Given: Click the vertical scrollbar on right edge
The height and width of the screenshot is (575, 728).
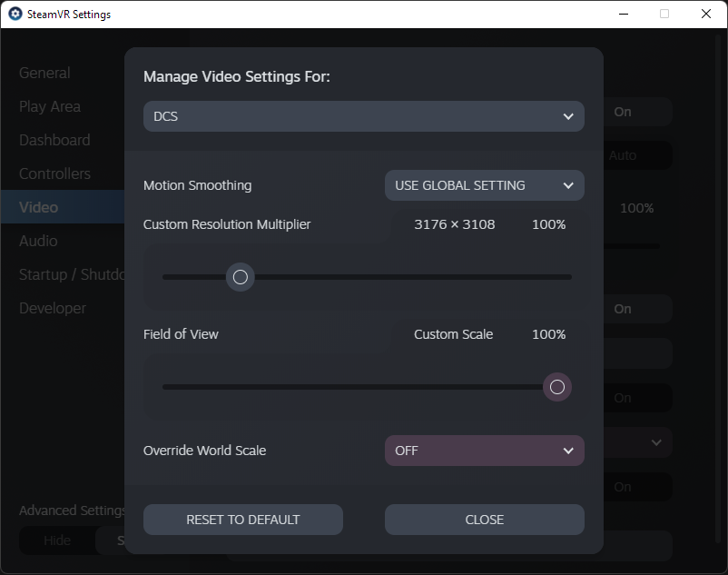Looking at the screenshot, I should coord(717,288).
